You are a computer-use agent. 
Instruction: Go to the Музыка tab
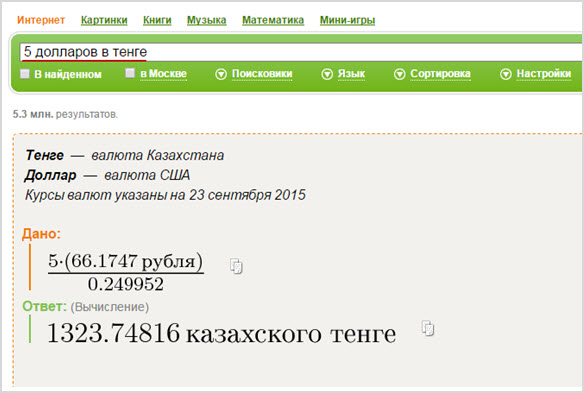(x=207, y=20)
